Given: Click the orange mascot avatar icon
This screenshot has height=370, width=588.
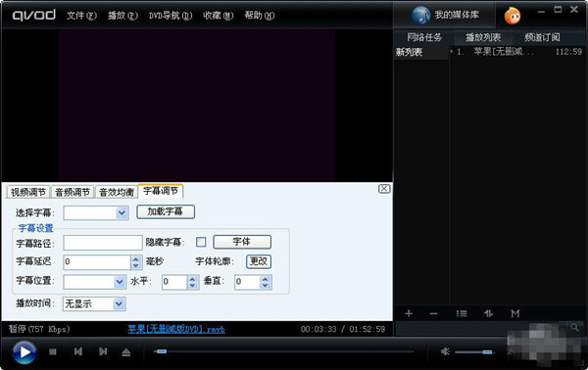Looking at the screenshot, I should click(513, 16).
